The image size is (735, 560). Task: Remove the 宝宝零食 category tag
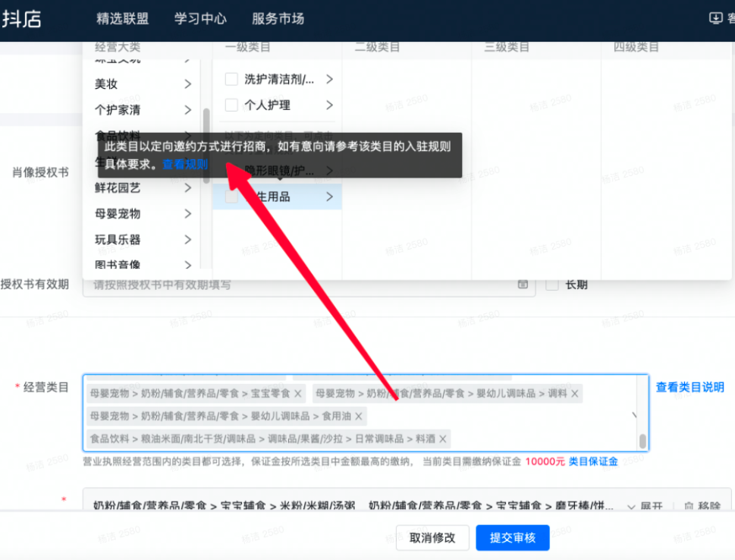(298, 394)
